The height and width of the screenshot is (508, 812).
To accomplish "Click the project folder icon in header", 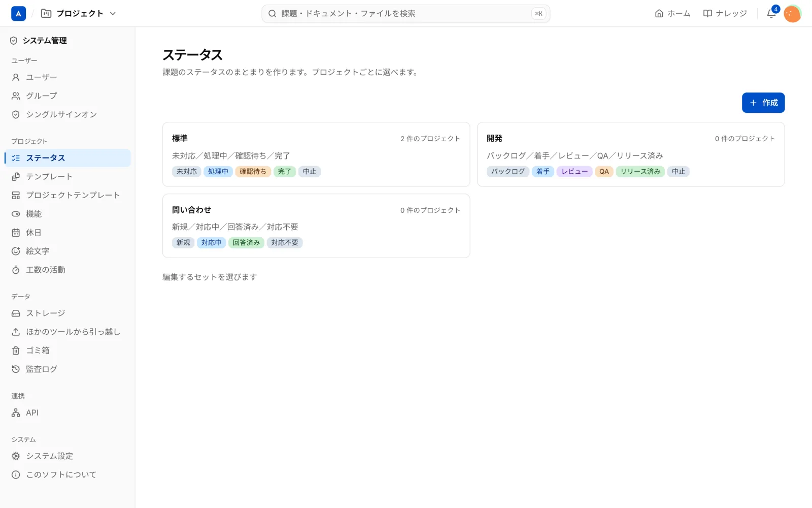I will 46,14.
